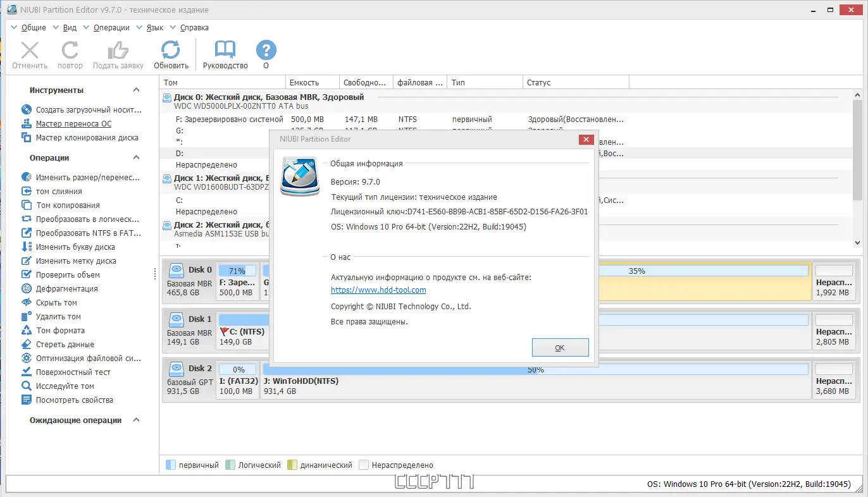Collapse the Ожидающие операции section
The height and width of the screenshot is (497, 868).
coord(136,420)
